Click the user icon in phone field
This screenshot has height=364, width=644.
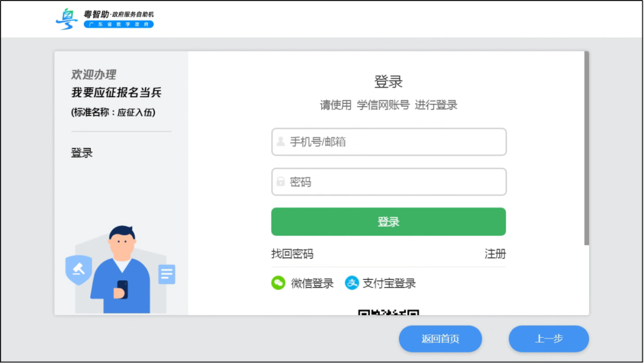[x=280, y=141]
